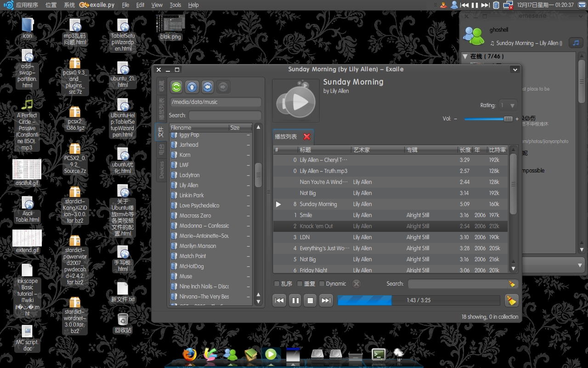Open terminal from the dock
This screenshot has width=588, height=368.
pos(379,354)
